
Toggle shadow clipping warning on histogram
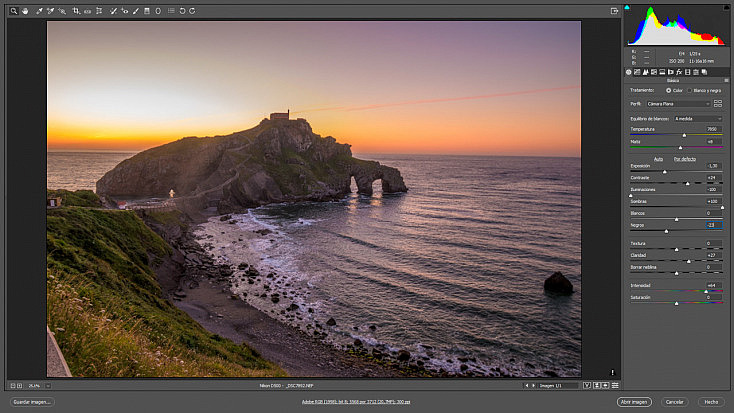[x=627, y=7]
